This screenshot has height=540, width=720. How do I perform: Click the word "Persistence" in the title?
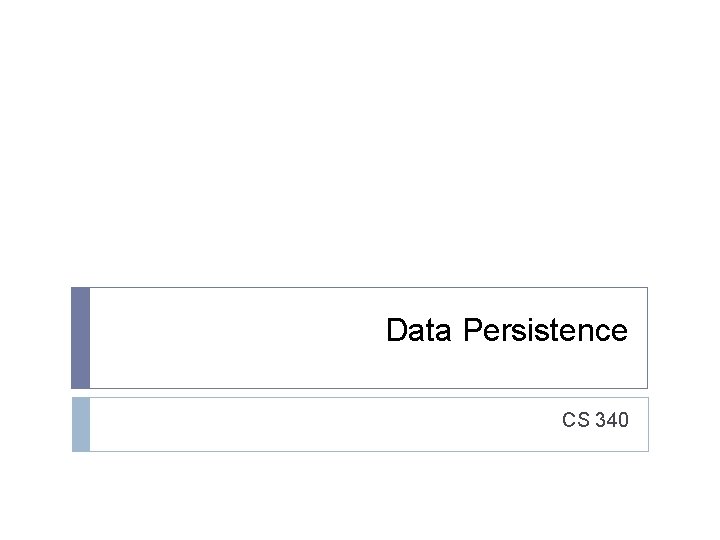pos(545,331)
